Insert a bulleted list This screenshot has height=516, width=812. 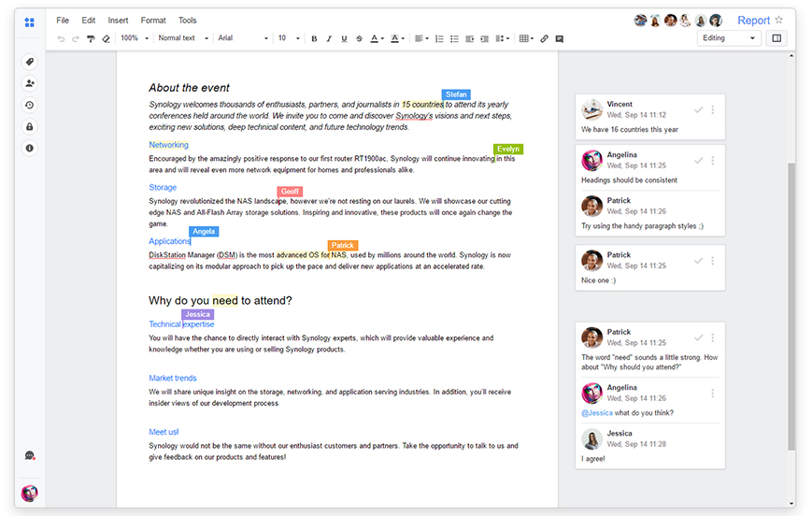pyautogui.click(x=454, y=39)
